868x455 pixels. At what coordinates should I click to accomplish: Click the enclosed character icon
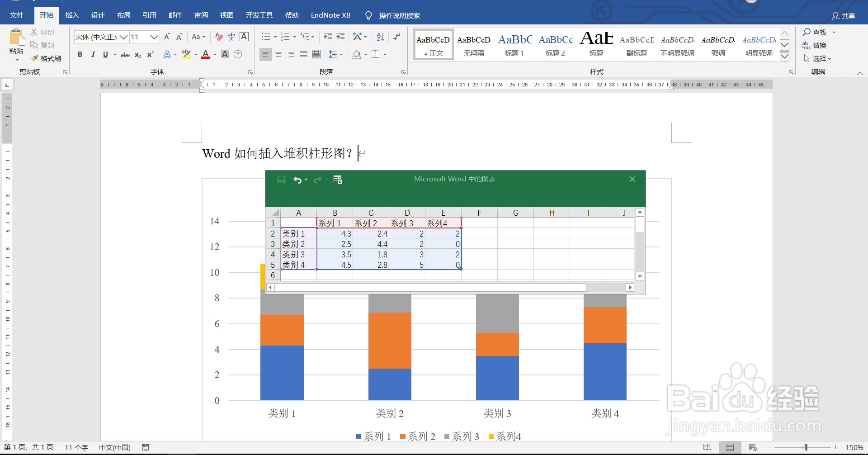[x=238, y=54]
